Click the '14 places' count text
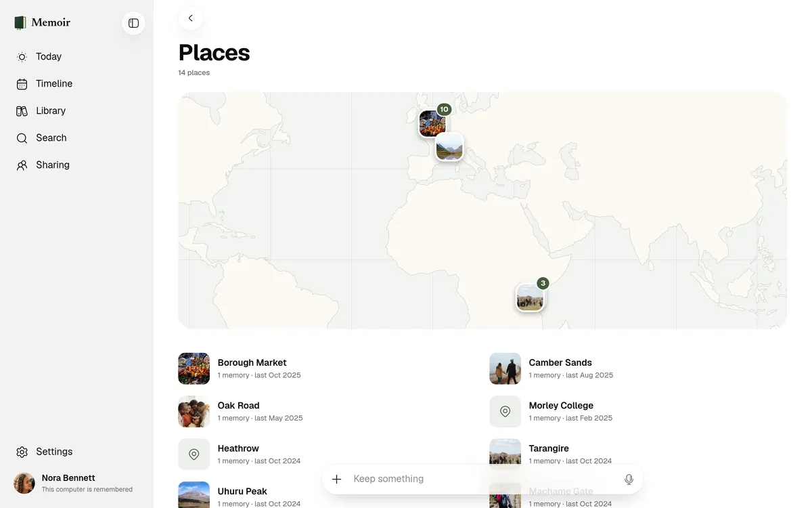The height and width of the screenshot is (508, 812). 194,72
